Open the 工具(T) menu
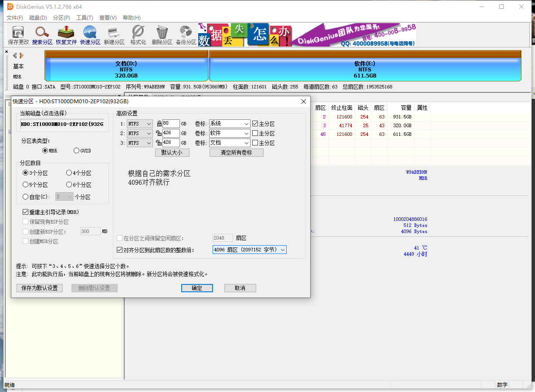The image size is (535, 392). click(x=85, y=18)
